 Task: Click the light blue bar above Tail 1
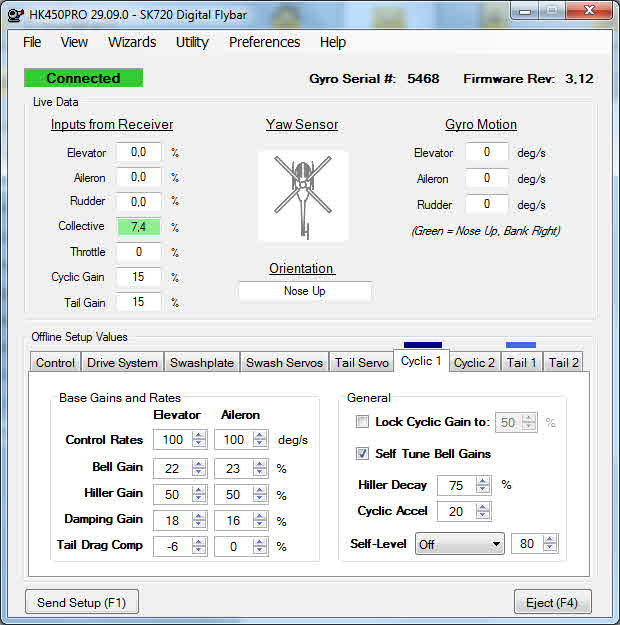click(521, 345)
